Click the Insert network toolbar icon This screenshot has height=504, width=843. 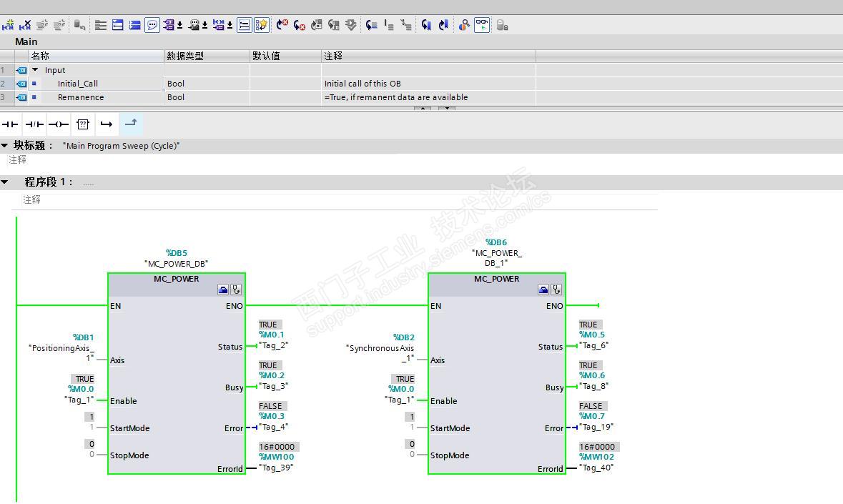tap(8, 25)
